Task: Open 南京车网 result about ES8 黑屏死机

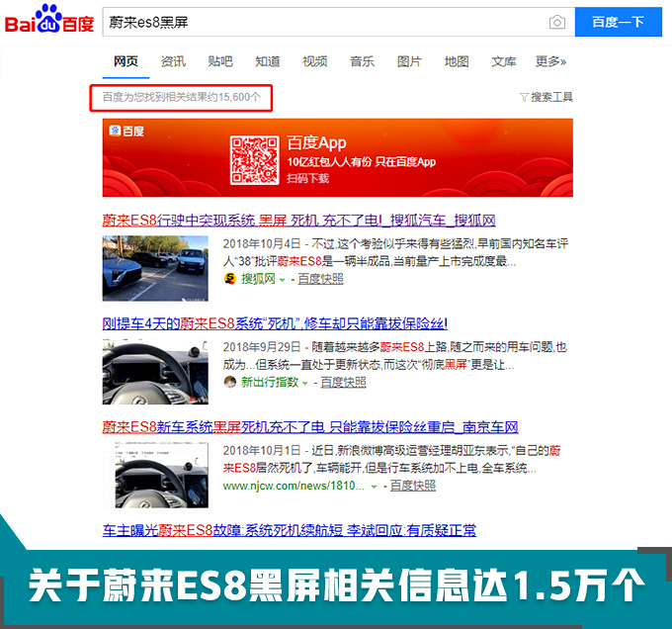Action: 310,427
